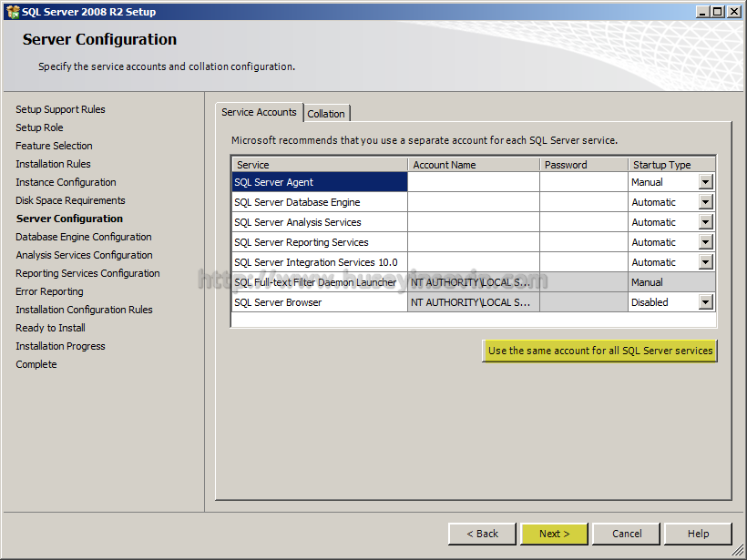Click Account Name field for SQL Server Agent
This screenshot has height=560, width=747.
[474, 182]
